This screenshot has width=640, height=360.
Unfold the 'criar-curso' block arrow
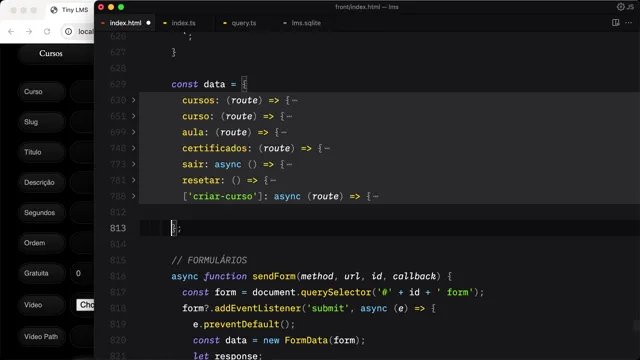[133, 196]
